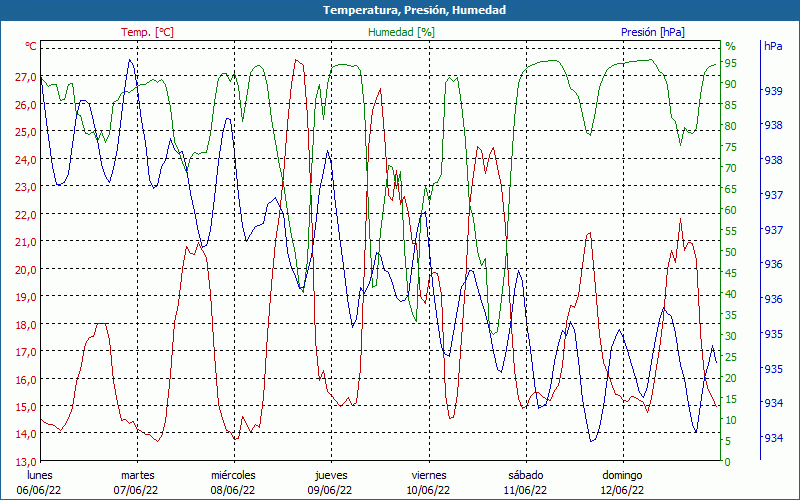Select the blue 'Presión [hPa]' legend label
800x500 pixels.
pos(653,32)
